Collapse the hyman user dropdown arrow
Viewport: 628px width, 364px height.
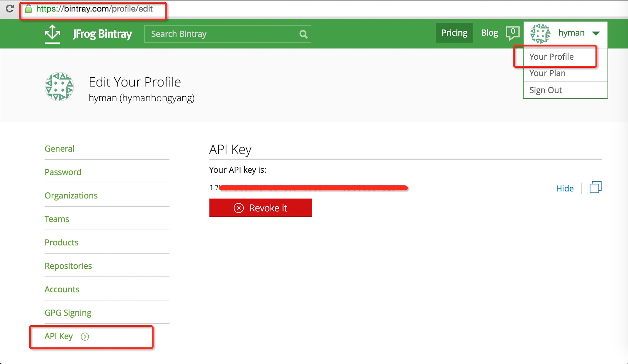pyautogui.click(x=596, y=33)
